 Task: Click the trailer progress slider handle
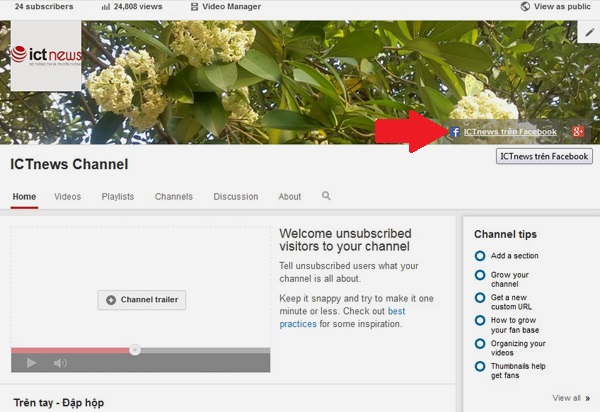(135, 350)
